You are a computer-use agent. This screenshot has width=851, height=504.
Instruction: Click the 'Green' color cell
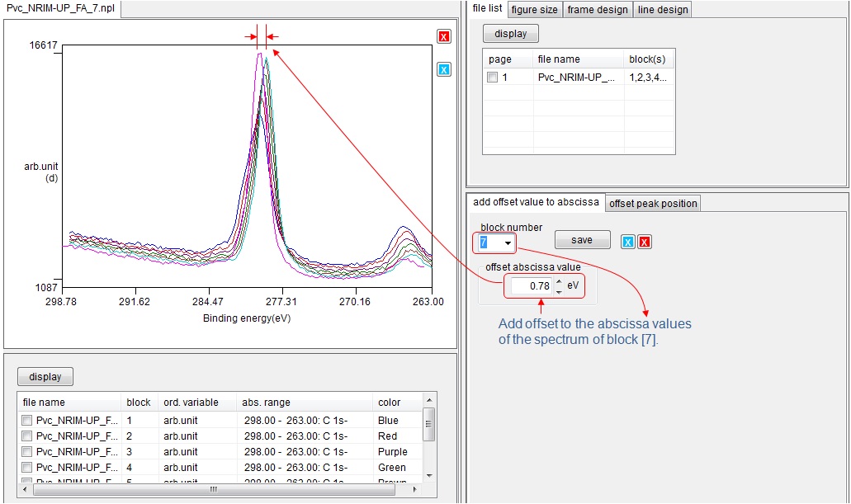click(x=392, y=468)
